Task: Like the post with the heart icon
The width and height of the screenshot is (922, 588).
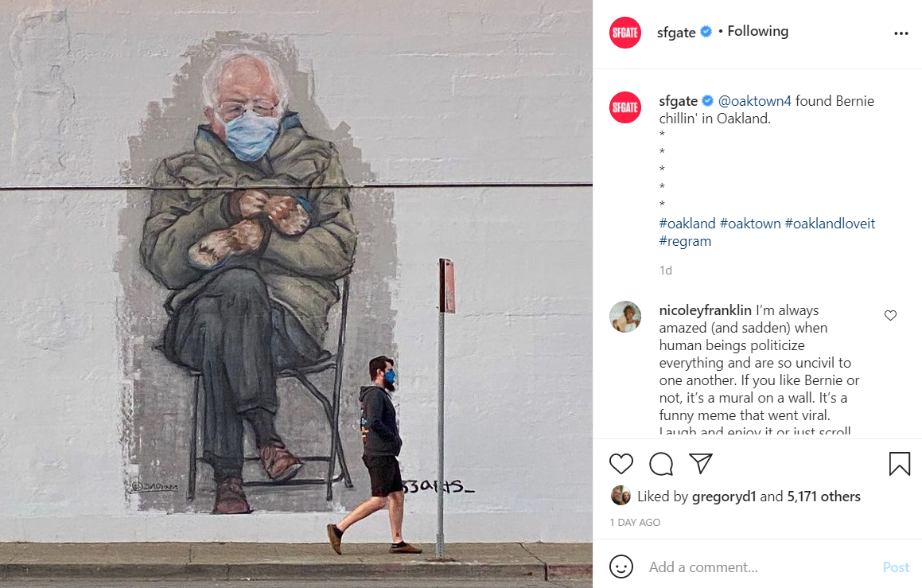Action: click(621, 464)
